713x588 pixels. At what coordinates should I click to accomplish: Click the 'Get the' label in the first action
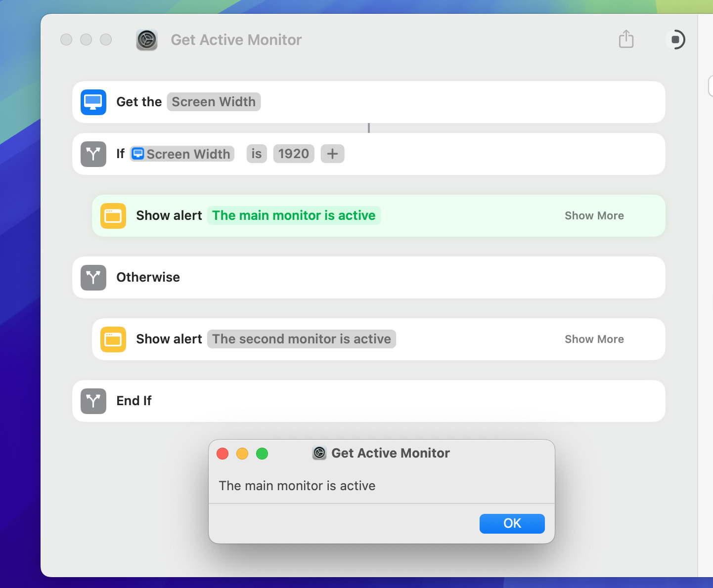(x=139, y=102)
